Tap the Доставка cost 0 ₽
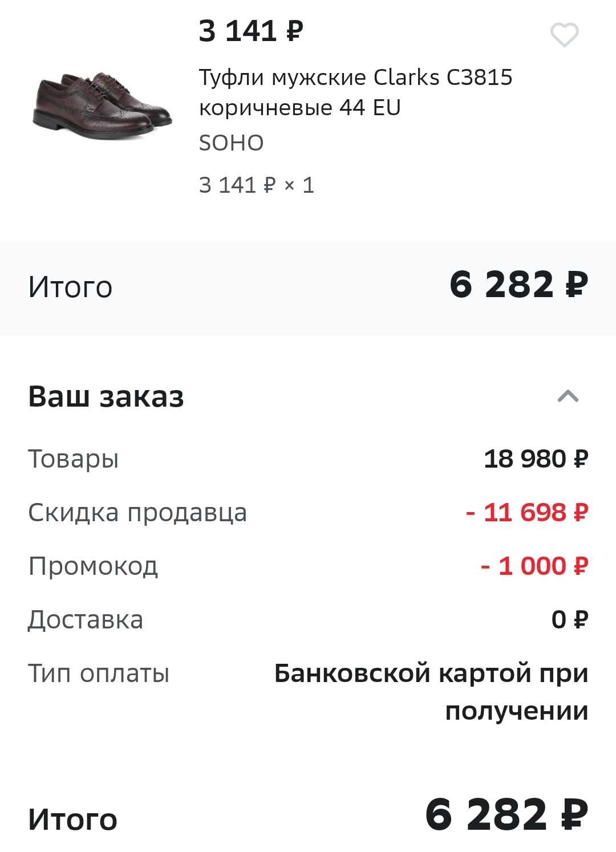The width and height of the screenshot is (616, 852). [569, 619]
